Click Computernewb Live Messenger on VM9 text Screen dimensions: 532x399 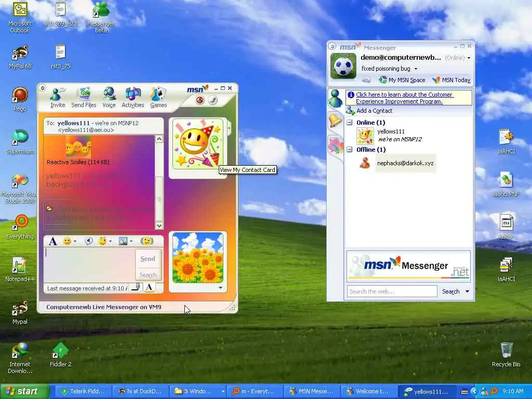[104, 307]
